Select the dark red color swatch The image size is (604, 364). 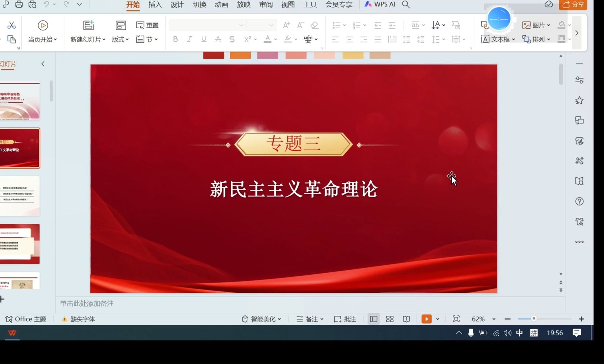(x=214, y=55)
